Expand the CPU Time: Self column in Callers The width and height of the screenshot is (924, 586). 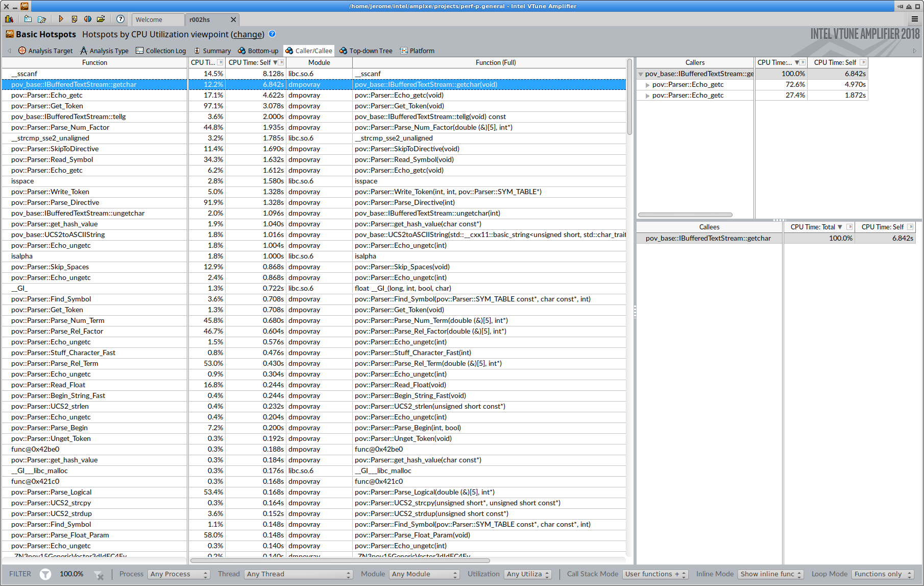(x=863, y=62)
